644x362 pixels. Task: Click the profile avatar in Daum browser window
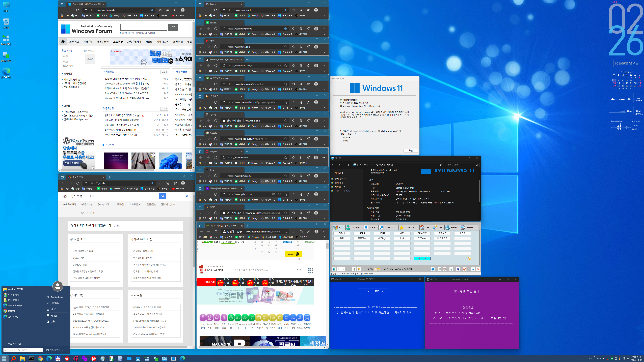coord(316,10)
